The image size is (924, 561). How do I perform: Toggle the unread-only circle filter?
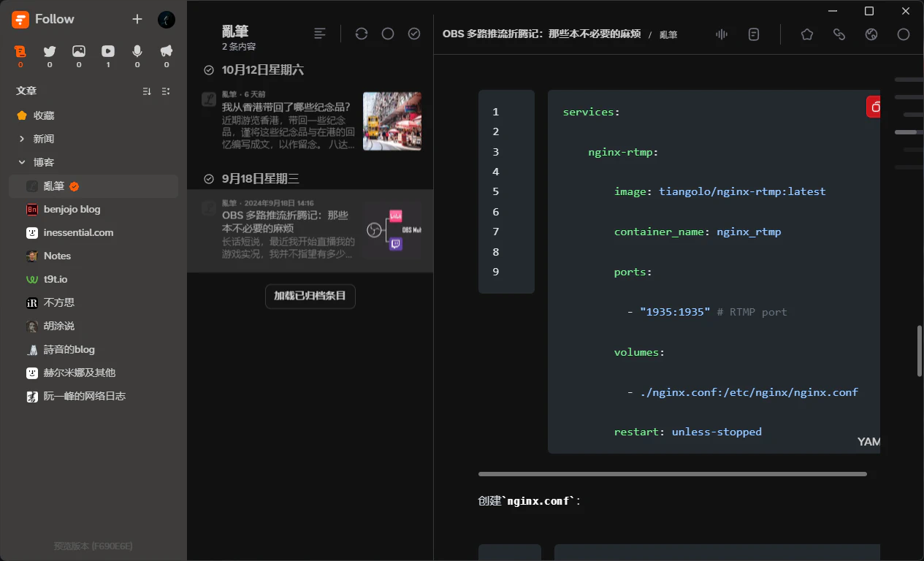click(388, 34)
